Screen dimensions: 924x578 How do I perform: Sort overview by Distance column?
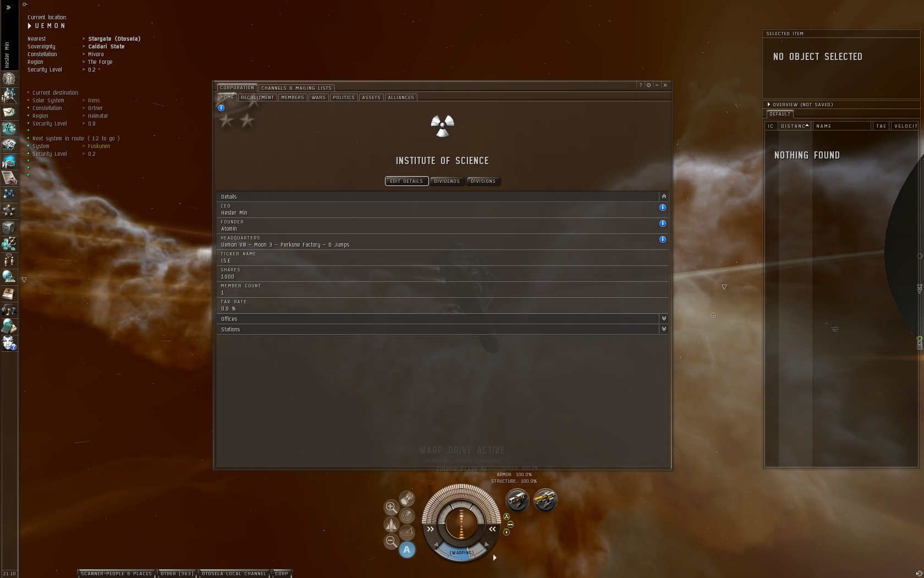(794, 126)
